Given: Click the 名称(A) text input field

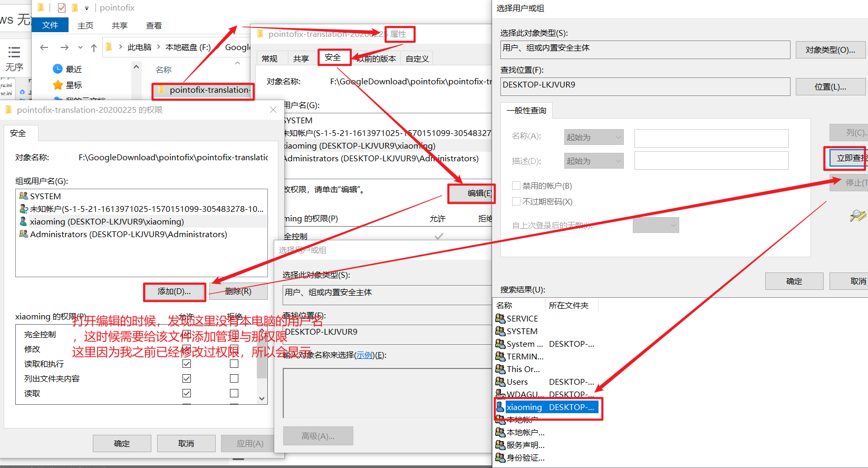Looking at the screenshot, I should 711,138.
